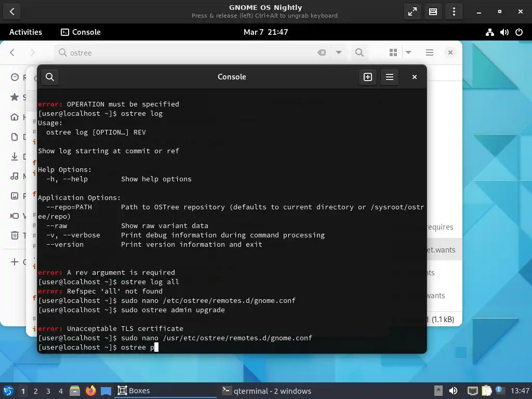Close the Console window

pos(414,77)
